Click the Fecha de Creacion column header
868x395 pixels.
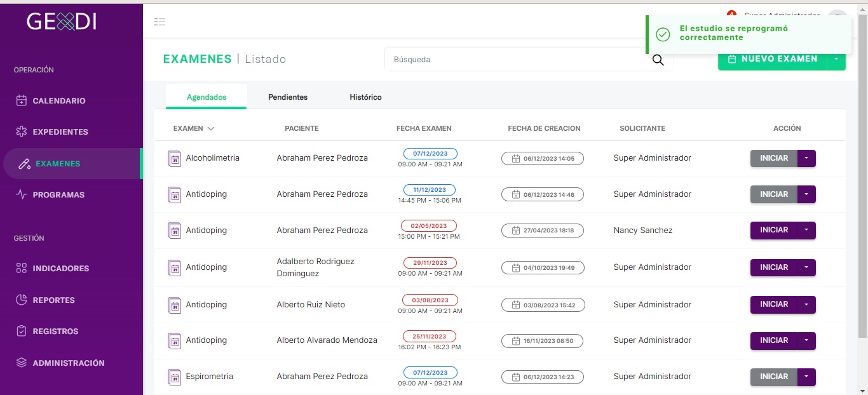(544, 128)
